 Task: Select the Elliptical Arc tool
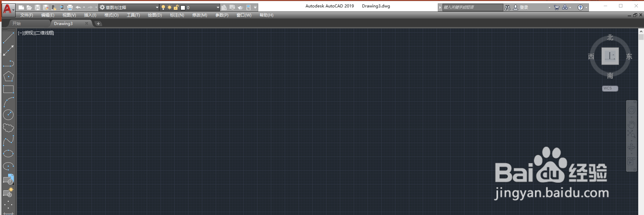8,166
